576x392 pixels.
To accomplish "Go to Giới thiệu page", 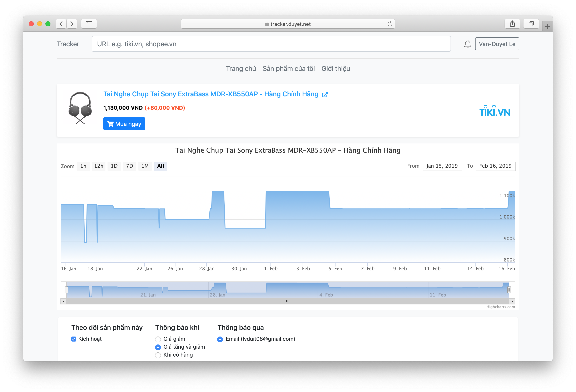I will tap(336, 68).
